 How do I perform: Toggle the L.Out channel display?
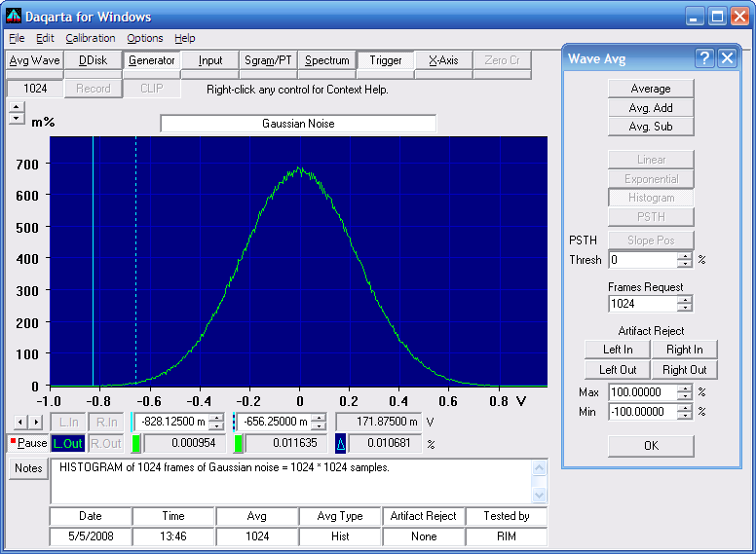click(67, 444)
